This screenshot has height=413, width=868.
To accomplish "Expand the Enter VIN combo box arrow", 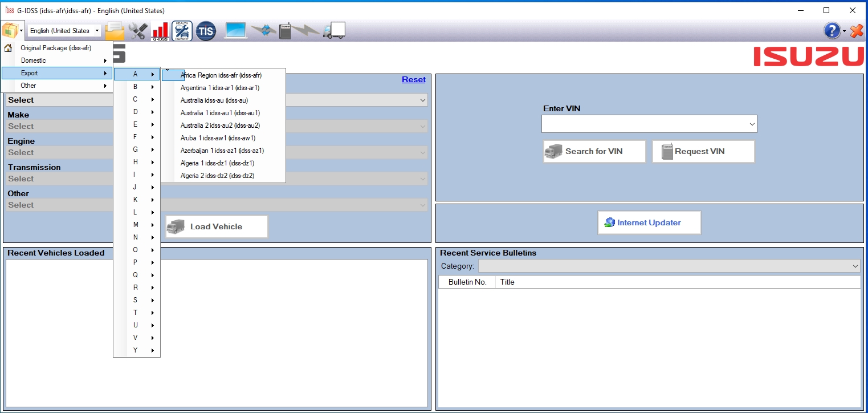I will [752, 124].
